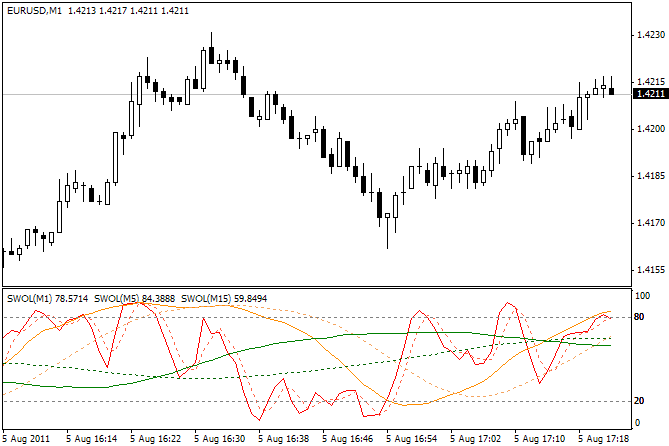The height and width of the screenshot is (446, 669).
Task: Click the 5 Aug 16:54 time marker
Action: pyautogui.click(x=413, y=438)
